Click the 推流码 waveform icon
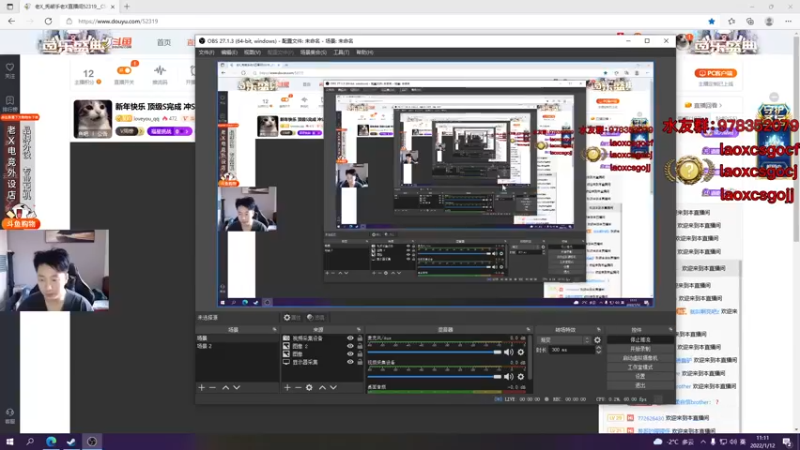Screen dimensions: 800x450 click(x=160, y=70)
